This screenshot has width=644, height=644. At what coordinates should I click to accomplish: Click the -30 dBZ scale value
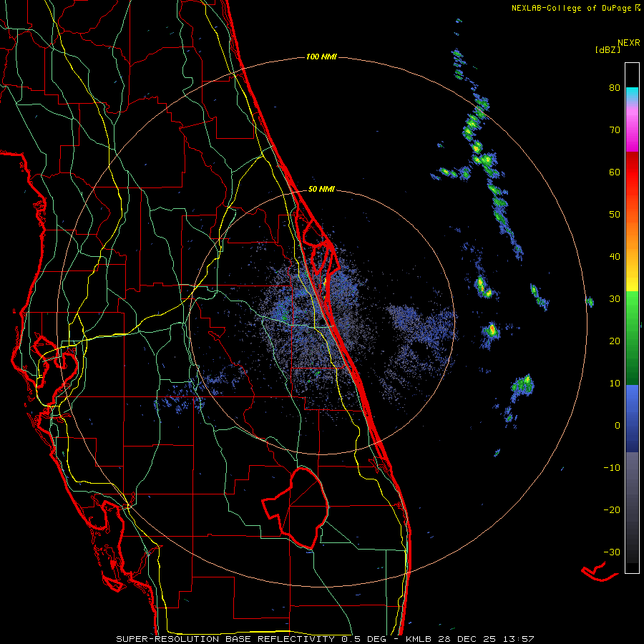(612, 552)
